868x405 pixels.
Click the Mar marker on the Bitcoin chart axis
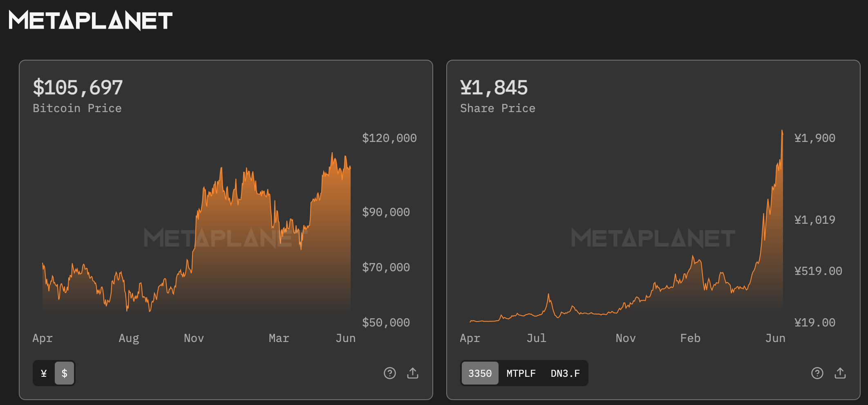[279, 338]
